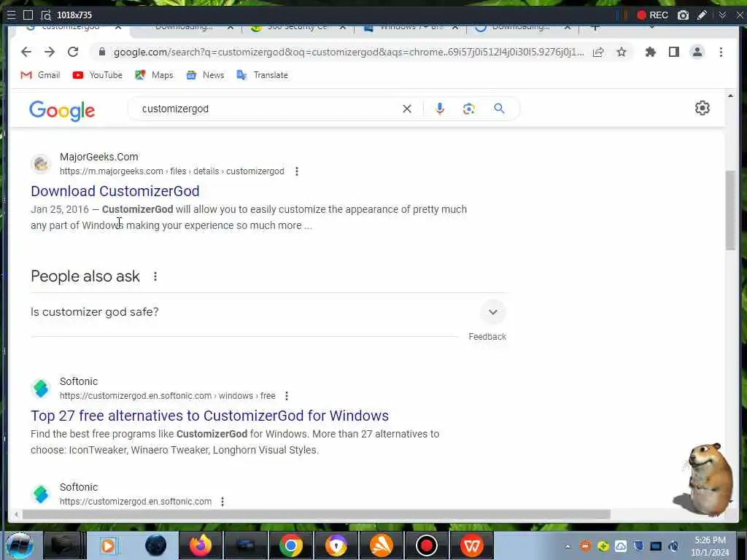The height and width of the screenshot is (560, 747).
Task: Click the scroll-up arrow of page scrollbar
Action: point(730,96)
